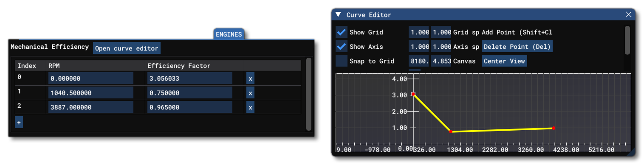The width and height of the screenshot is (644, 165).
Task: Click the Add Point (Shift+Cl label
Action: (517, 32)
